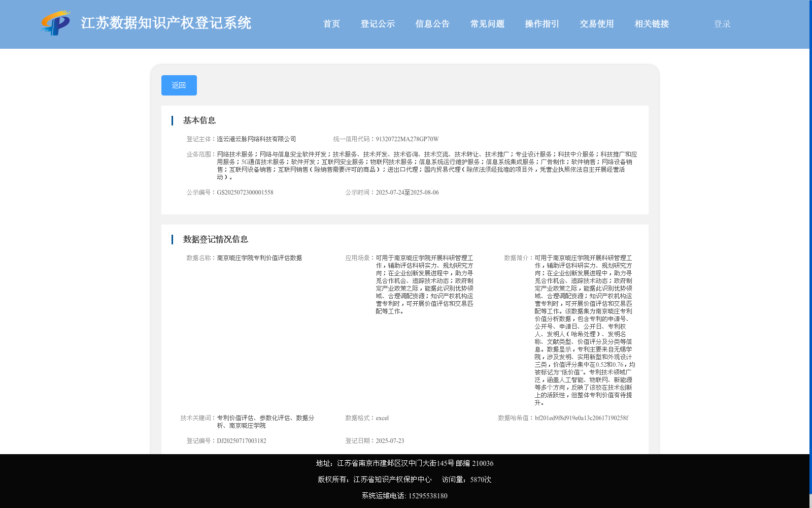Screen dimensions: 812x508
Task: Select support phone 15295538180
Action: (428, 496)
